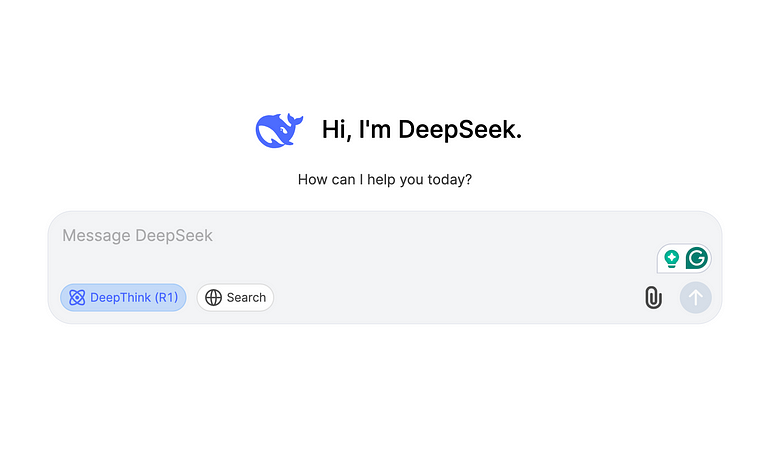Attach a file with the paperclip icon
Screen dimensions: 770x452
coord(653,297)
